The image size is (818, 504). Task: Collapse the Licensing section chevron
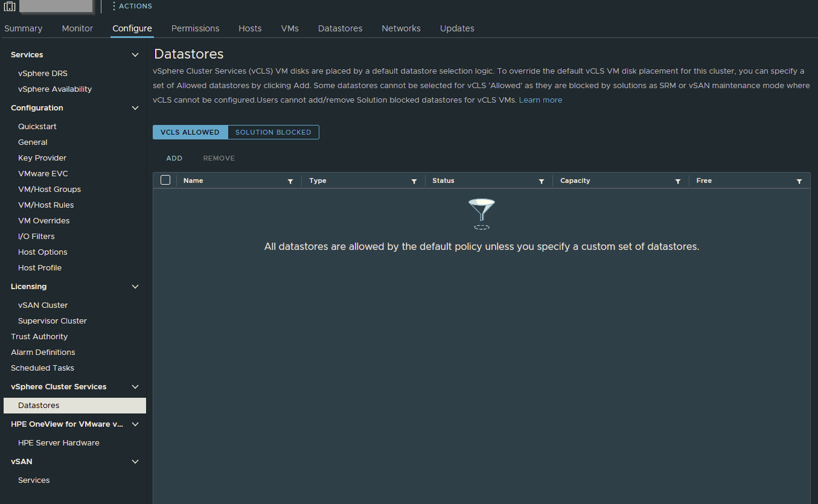click(135, 287)
